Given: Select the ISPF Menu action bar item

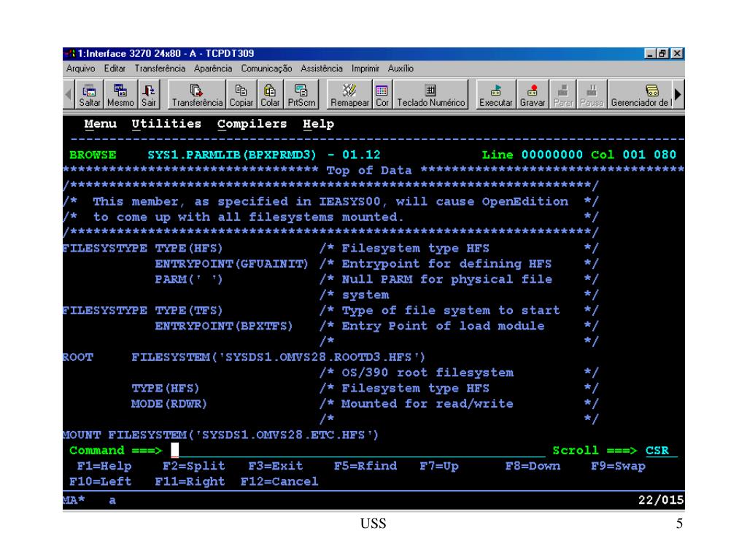Looking at the screenshot, I should [101, 124].
